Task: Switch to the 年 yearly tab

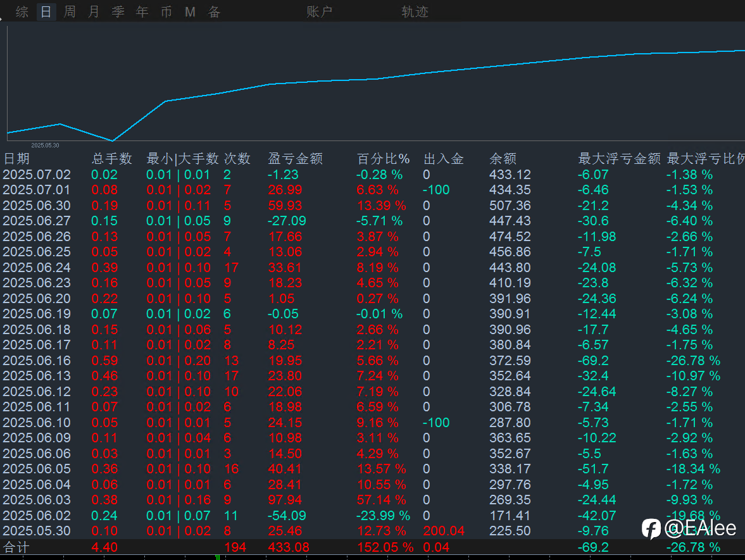Action: point(142,11)
